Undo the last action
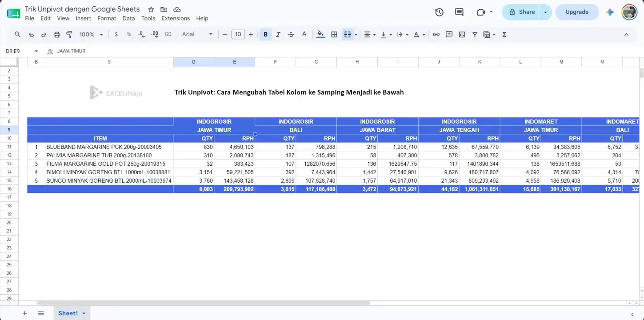The width and height of the screenshot is (644, 320). 31,34
